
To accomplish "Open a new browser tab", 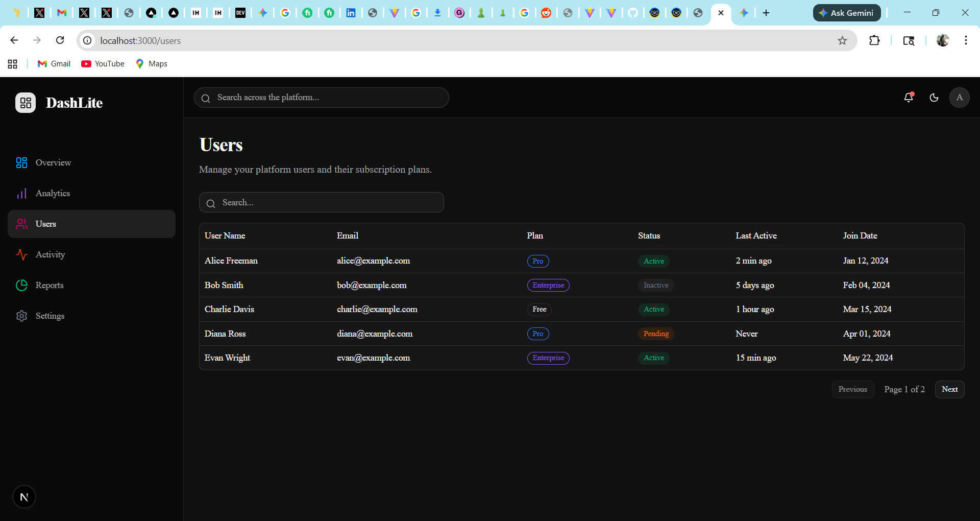I will coord(766,13).
